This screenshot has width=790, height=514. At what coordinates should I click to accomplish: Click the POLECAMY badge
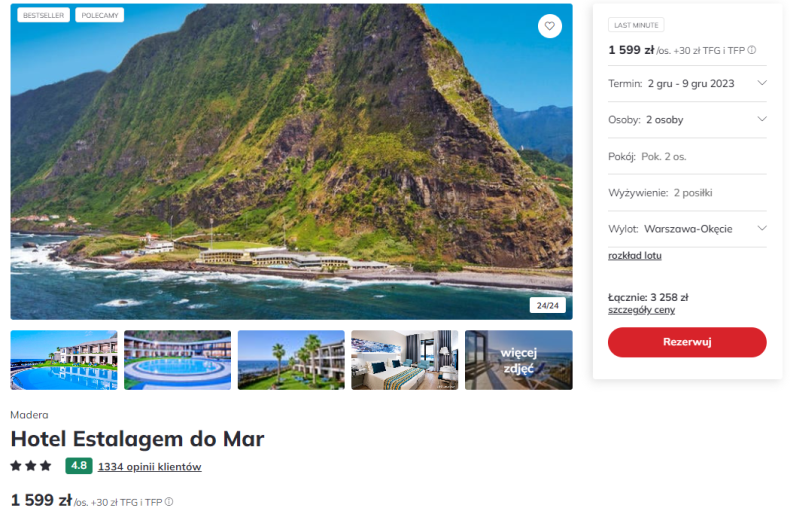click(100, 15)
